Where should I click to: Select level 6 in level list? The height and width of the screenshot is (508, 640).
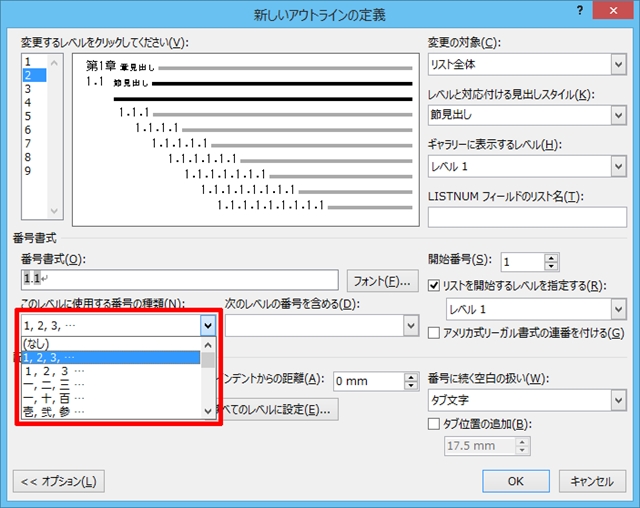(34, 130)
